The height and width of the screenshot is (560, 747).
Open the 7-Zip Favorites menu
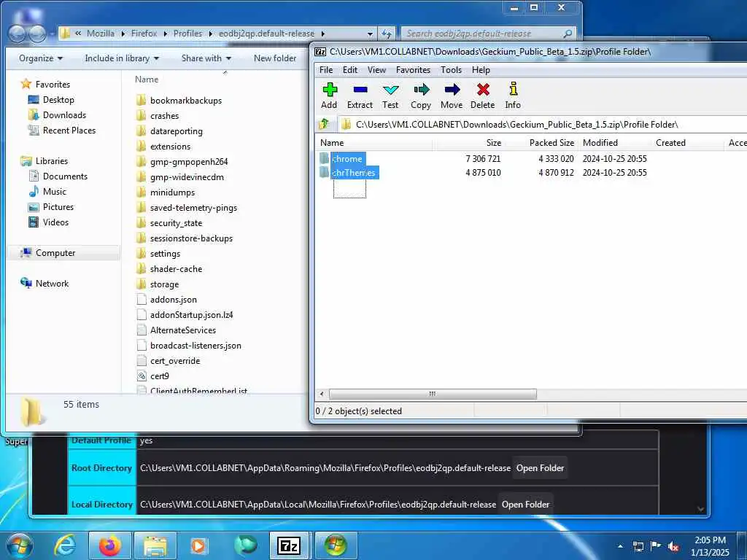pos(413,70)
